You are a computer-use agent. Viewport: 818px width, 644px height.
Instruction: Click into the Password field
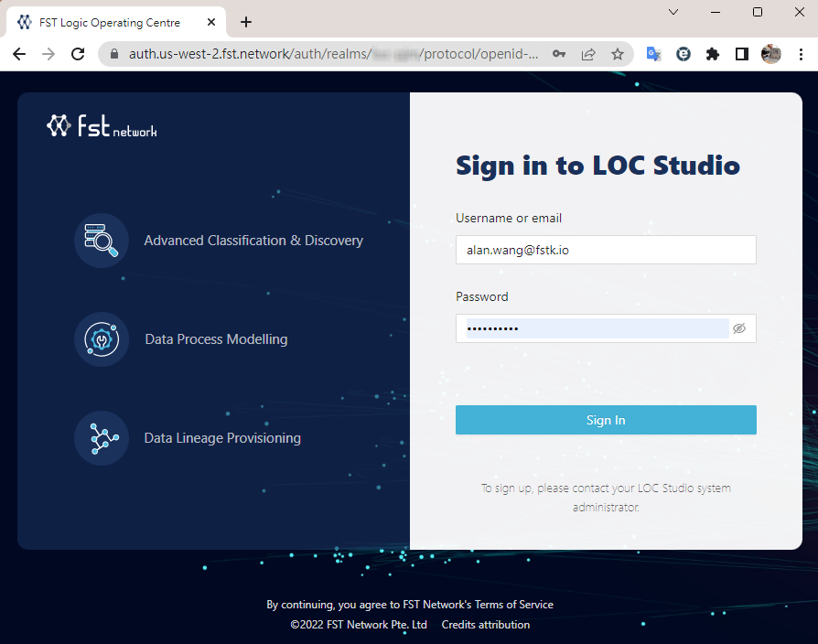point(597,328)
